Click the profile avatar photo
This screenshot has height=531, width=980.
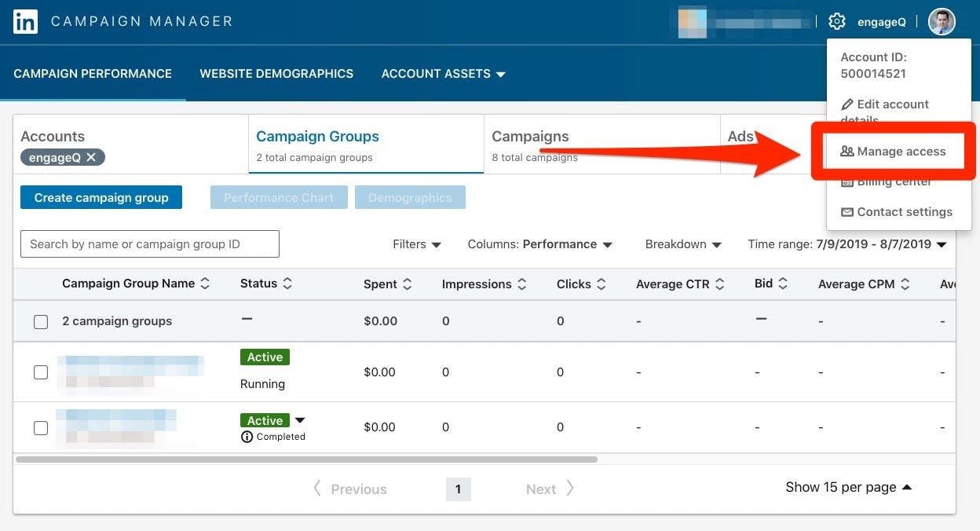(942, 22)
